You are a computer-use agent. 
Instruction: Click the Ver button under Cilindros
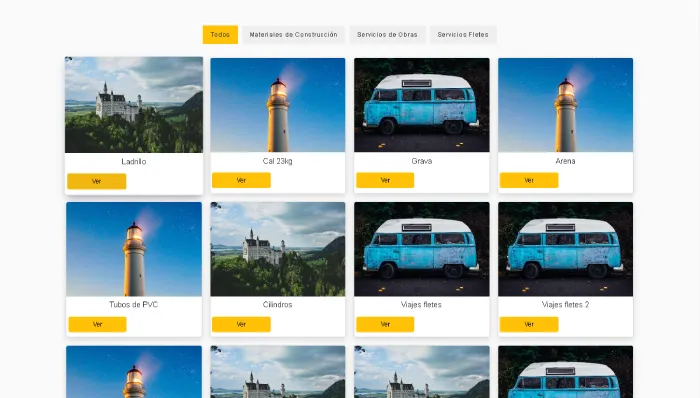(241, 324)
